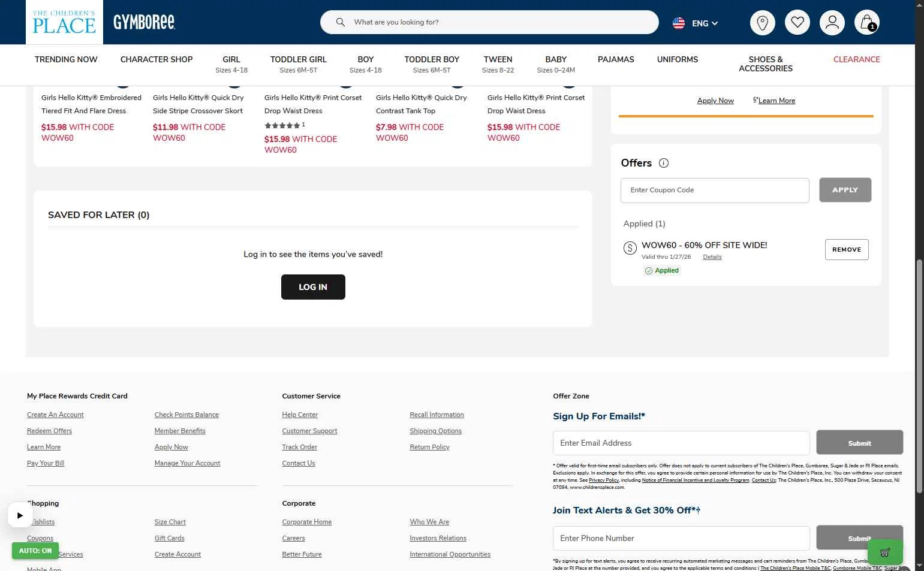This screenshot has width=924, height=571.
Task: Click the floating play button icon
Action: coord(20,515)
